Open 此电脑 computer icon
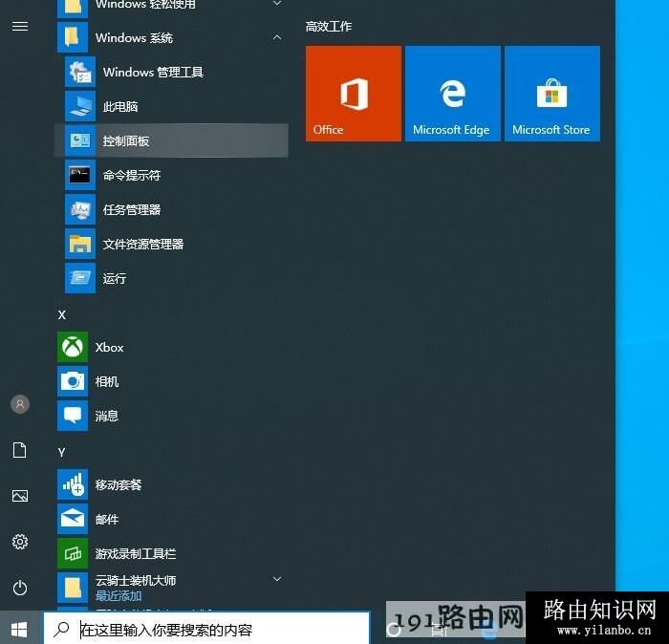The image size is (669, 644). click(x=80, y=106)
